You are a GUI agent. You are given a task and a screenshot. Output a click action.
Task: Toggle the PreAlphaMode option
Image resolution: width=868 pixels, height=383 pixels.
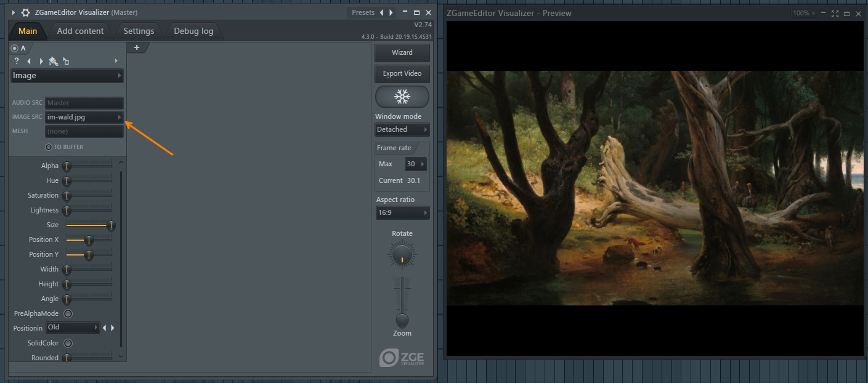pyautogui.click(x=68, y=313)
